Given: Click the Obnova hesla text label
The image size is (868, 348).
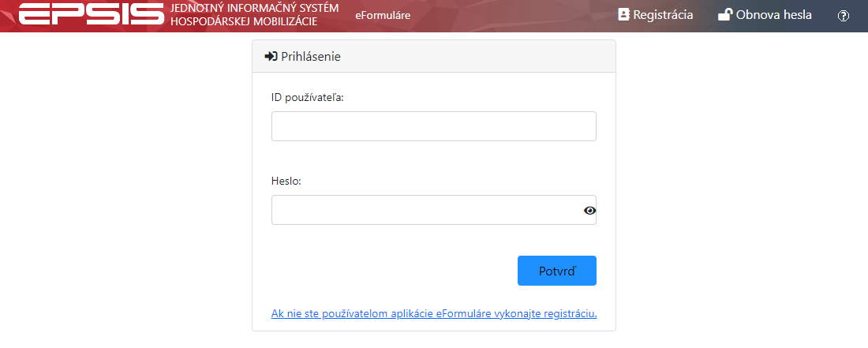Looking at the screenshot, I should [774, 15].
